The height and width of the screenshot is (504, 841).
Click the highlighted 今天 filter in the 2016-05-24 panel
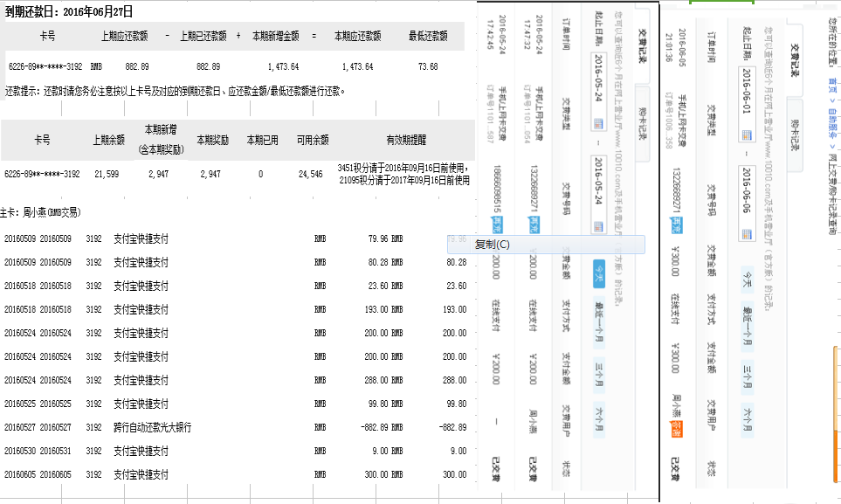(x=599, y=273)
